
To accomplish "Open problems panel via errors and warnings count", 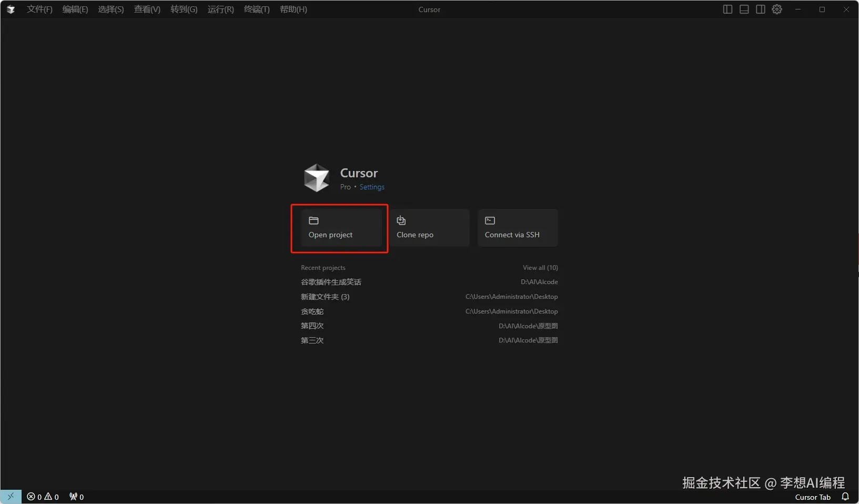I will pos(43,497).
